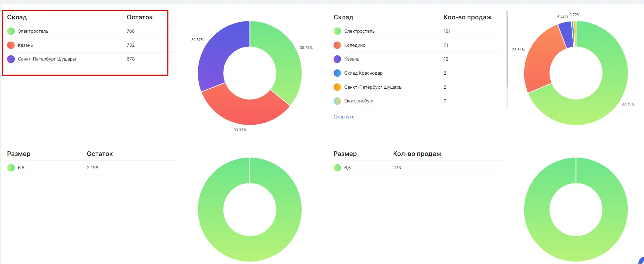644x264 pixels.
Task: Click stock value 786
Action: tap(131, 31)
